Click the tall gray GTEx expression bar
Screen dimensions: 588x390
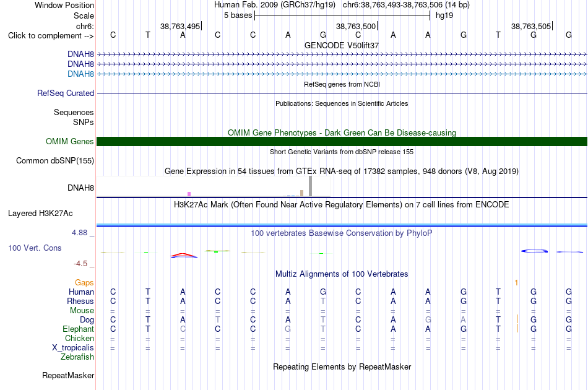[x=311, y=186]
